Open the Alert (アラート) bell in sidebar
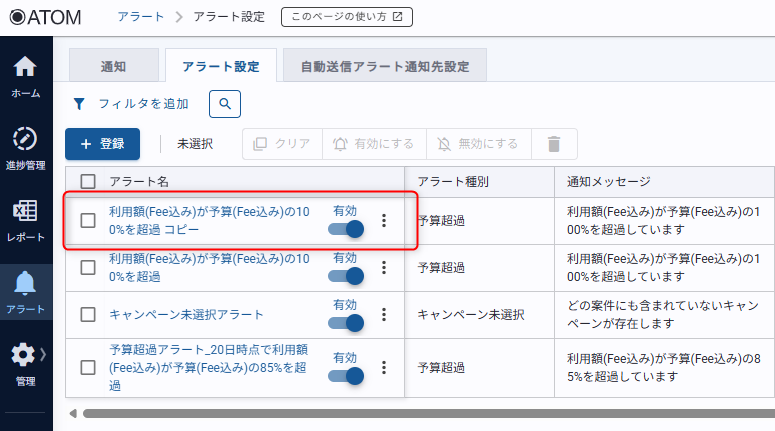The width and height of the screenshot is (775, 431). pyautogui.click(x=25, y=291)
